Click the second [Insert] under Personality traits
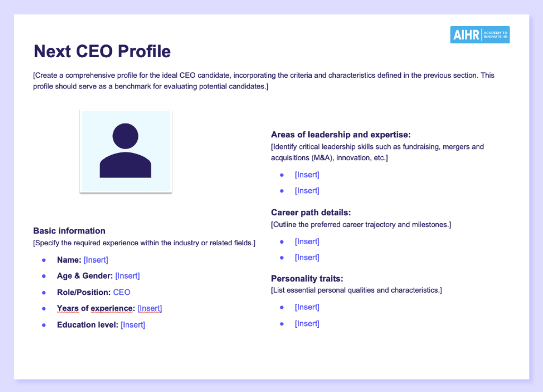The height and width of the screenshot is (392, 543). (307, 324)
